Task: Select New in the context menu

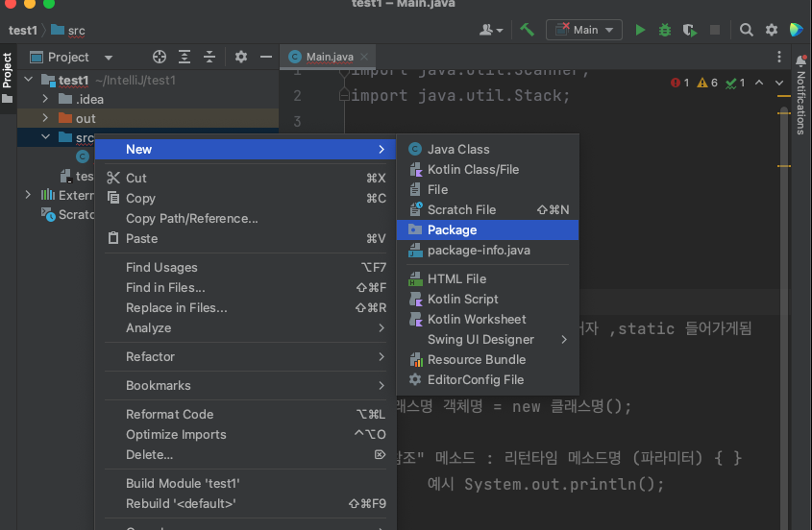Action: 245,149
